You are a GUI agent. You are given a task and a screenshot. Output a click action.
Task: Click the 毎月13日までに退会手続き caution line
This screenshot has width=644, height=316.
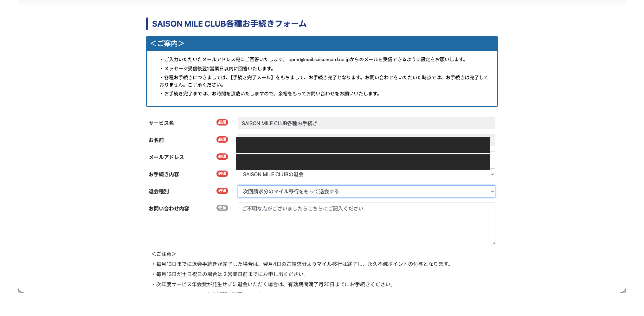coord(302,264)
